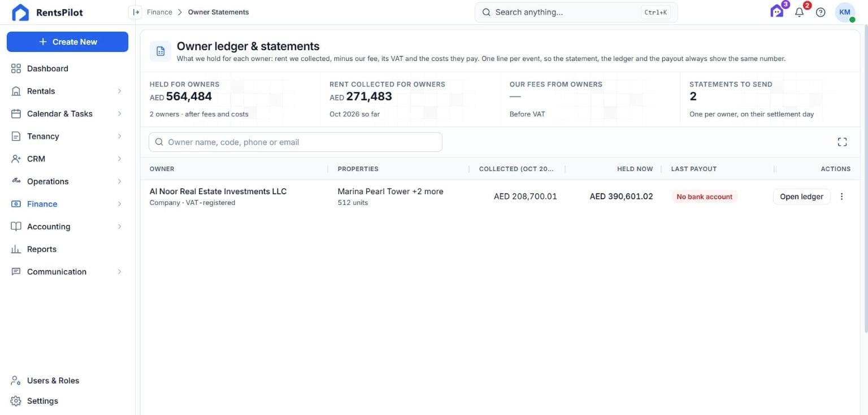Click Al Noor Real Estate Investments LLC
This screenshot has height=415, width=868.
(218, 191)
